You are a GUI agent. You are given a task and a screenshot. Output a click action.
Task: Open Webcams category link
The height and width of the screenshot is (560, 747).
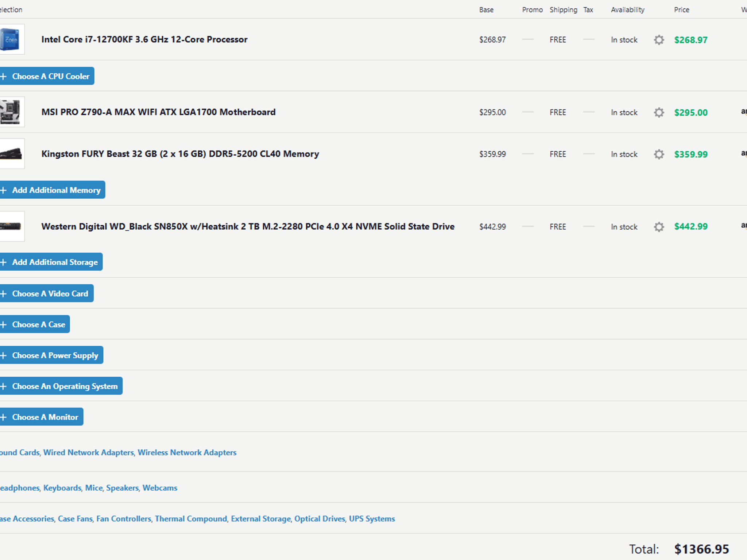coord(160,488)
